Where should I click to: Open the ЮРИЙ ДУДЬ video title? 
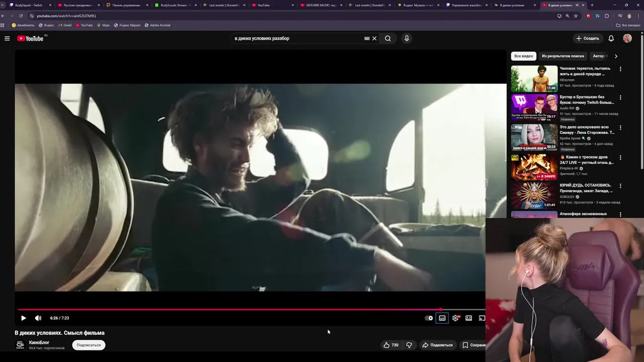coord(586,188)
